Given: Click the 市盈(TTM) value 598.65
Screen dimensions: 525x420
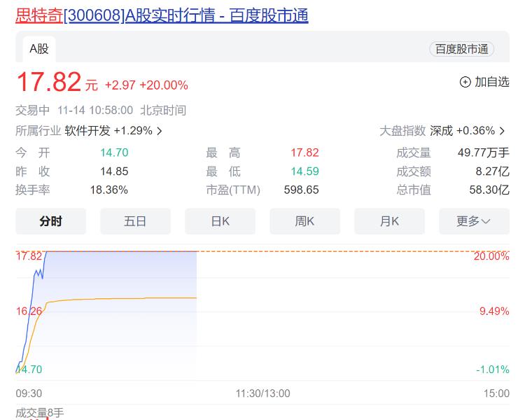Looking at the screenshot, I should [x=301, y=190].
